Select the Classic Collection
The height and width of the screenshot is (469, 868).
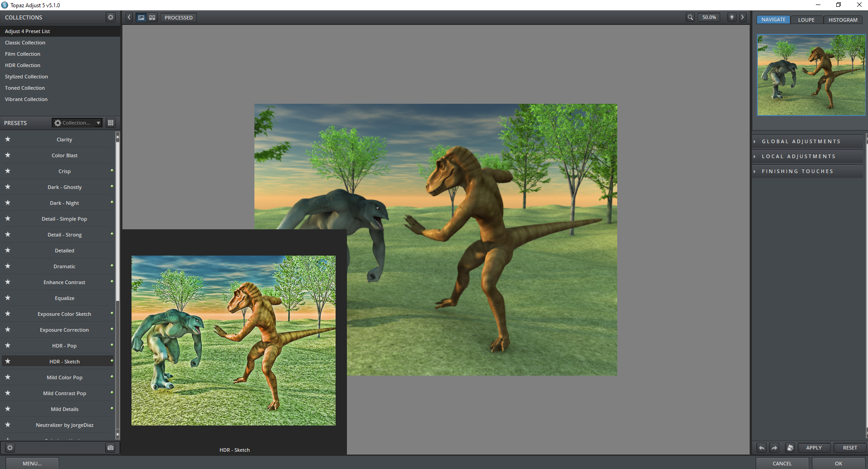(60, 43)
